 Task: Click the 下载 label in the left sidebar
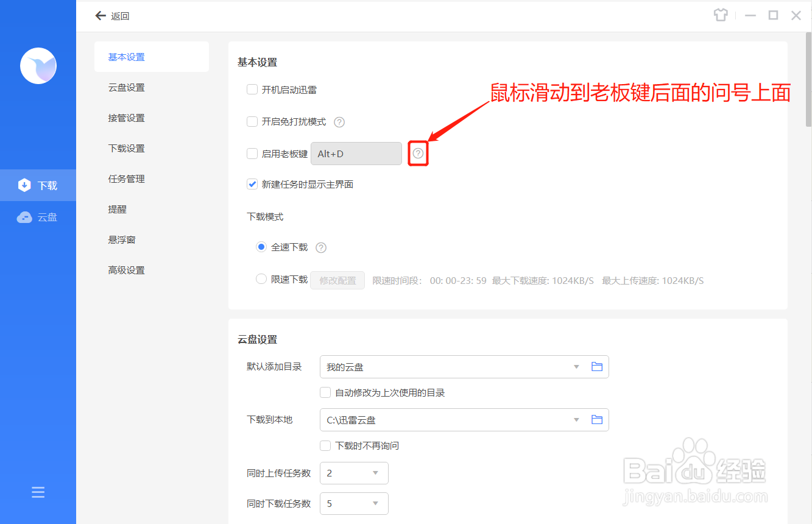pos(48,185)
